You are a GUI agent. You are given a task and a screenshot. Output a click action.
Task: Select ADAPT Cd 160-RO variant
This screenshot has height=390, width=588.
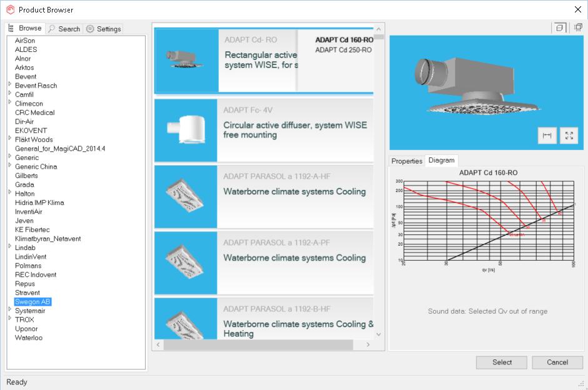(344, 40)
